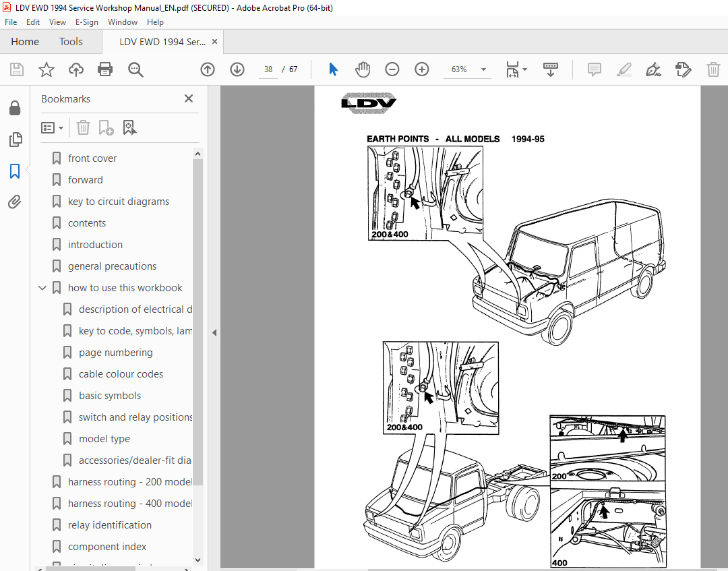Image resolution: width=728 pixels, height=571 pixels.
Task: Open 'cable colour codes' bookmark
Action: point(121,374)
